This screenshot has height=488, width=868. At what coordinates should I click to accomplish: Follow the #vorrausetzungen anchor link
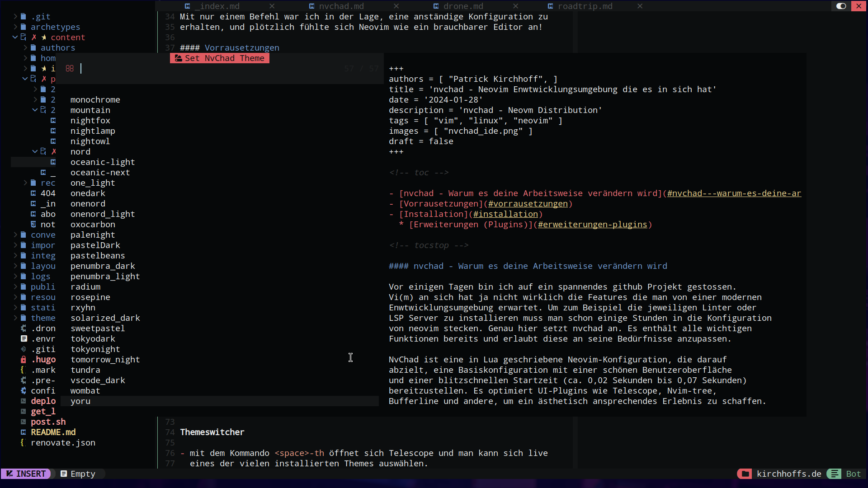pyautogui.click(x=528, y=204)
